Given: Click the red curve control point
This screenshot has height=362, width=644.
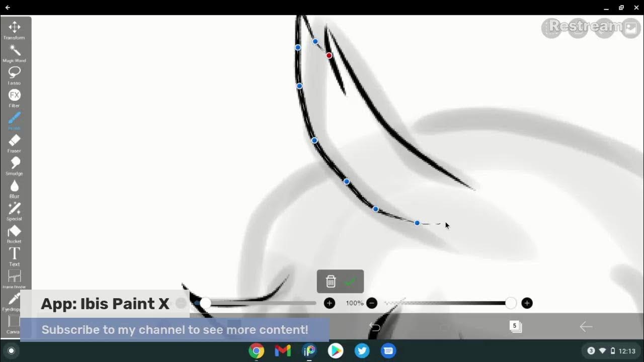Looking at the screenshot, I should click(x=329, y=55).
